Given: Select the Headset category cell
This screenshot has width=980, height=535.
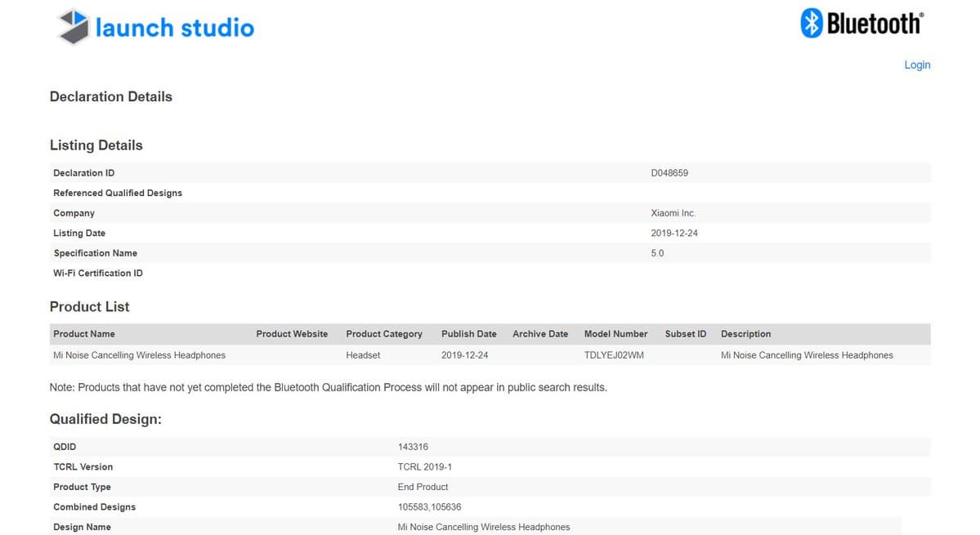Looking at the screenshot, I should pyautogui.click(x=363, y=355).
